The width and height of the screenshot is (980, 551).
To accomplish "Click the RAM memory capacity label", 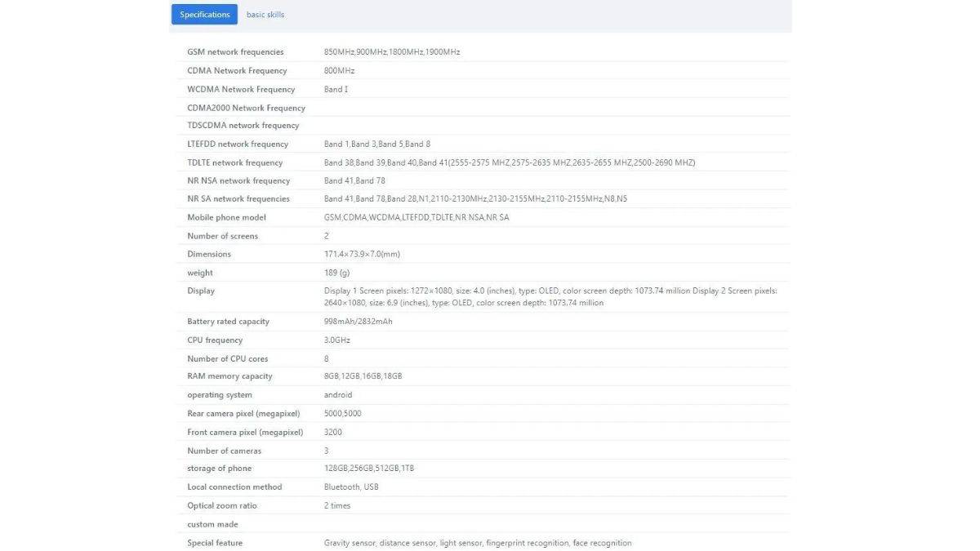I will (x=229, y=376).
